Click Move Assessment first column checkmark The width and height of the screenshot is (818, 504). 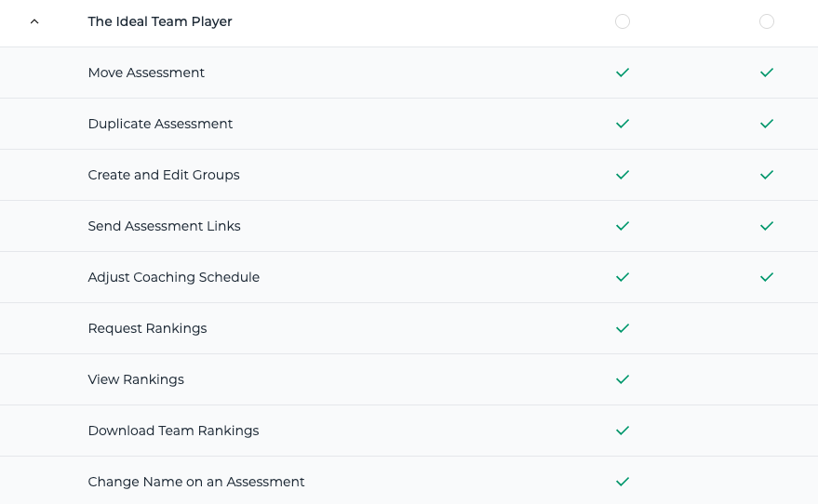coord(623,73)
